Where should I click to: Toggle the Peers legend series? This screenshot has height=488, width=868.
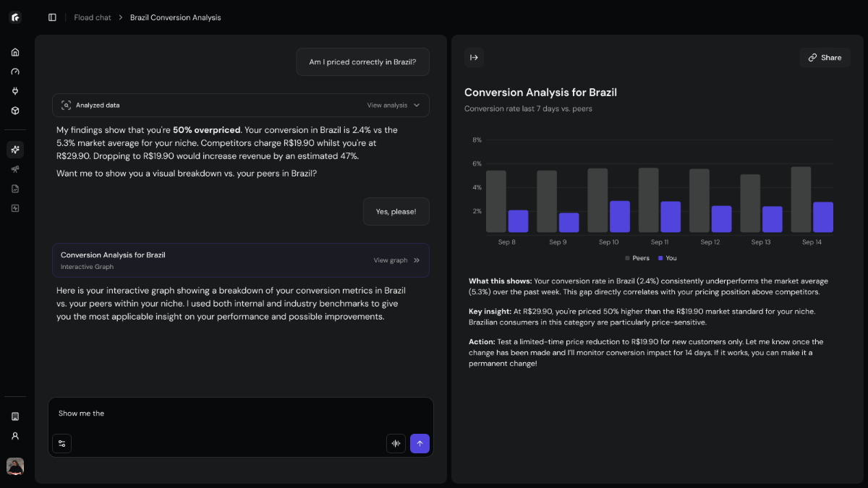(637, 258)
